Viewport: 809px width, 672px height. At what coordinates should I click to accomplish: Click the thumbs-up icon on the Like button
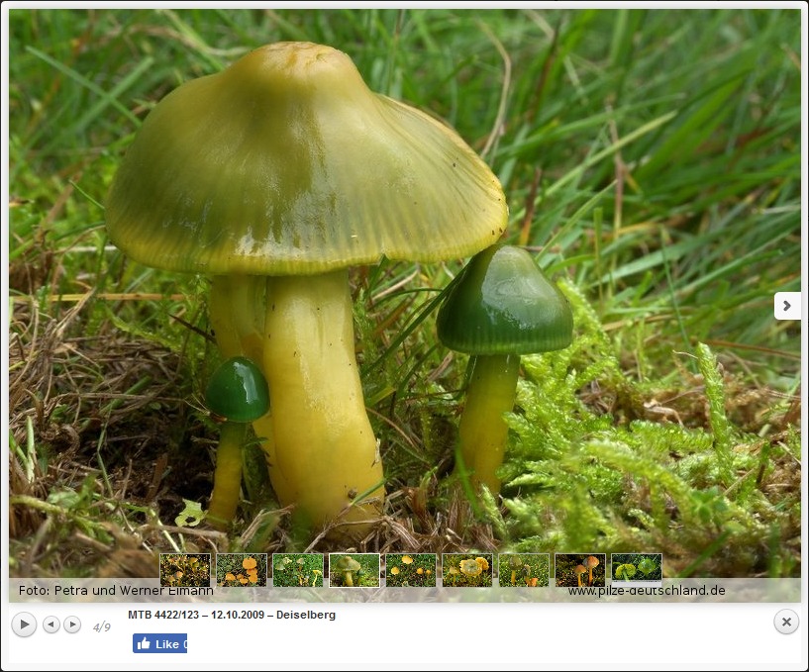(145, 643)
